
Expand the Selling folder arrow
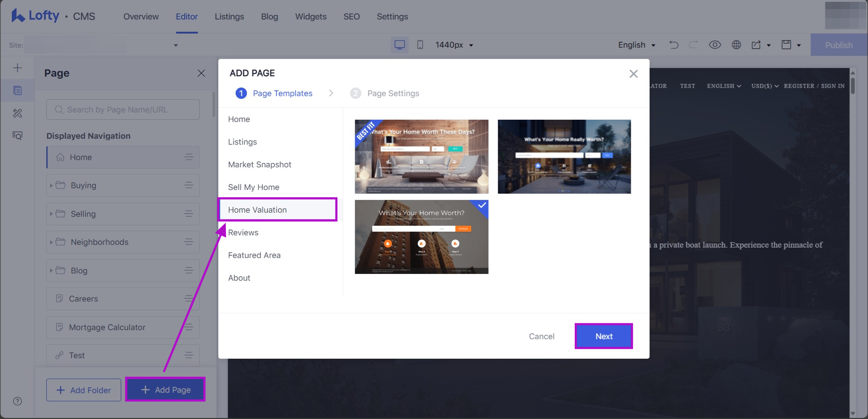51,214
